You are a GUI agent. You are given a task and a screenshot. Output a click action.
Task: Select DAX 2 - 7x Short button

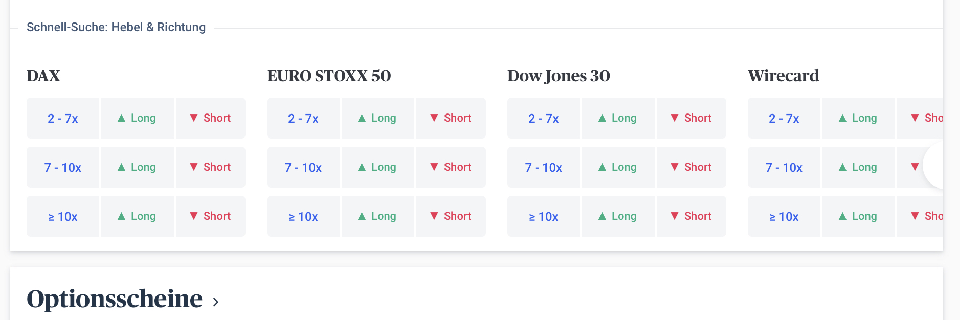[x=210, y=118]
